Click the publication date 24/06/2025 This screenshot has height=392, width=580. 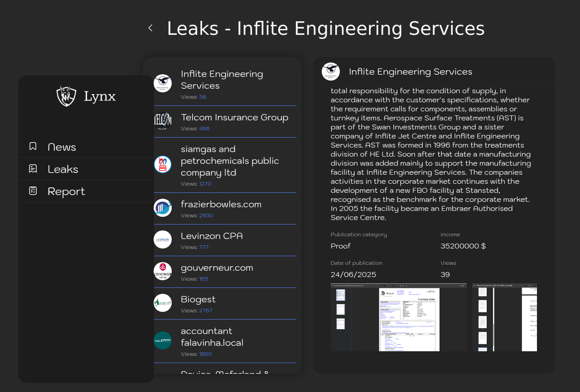pyautogui.click(x=353, y=275)
